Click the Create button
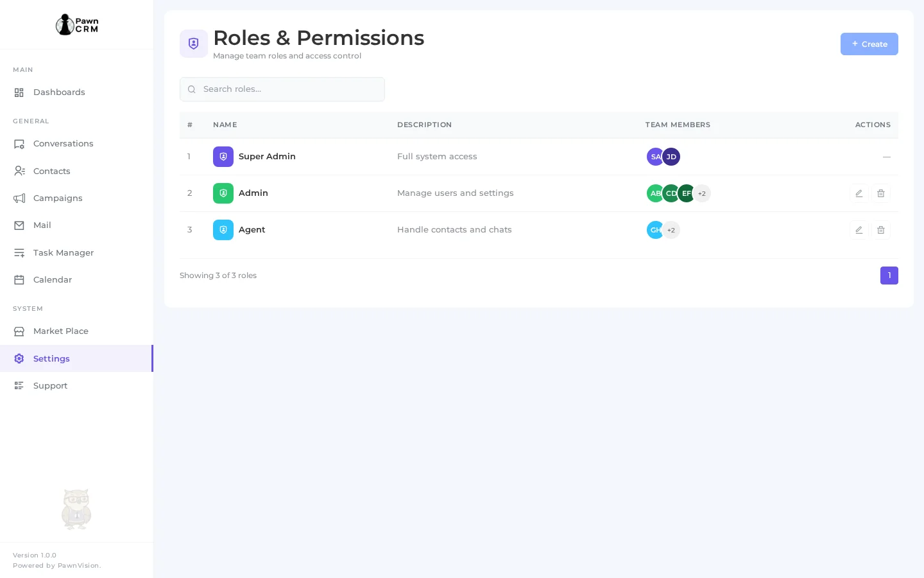 click(x=869, y=44)
